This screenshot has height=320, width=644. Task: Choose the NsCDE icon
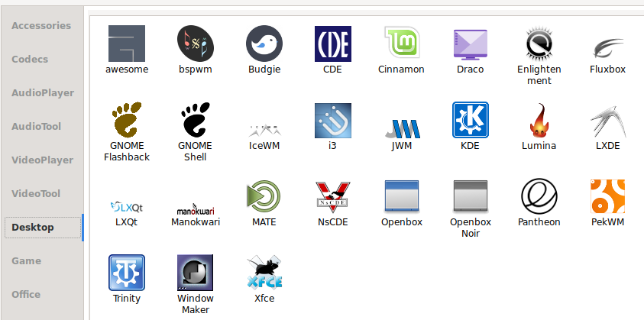point(332,197)
